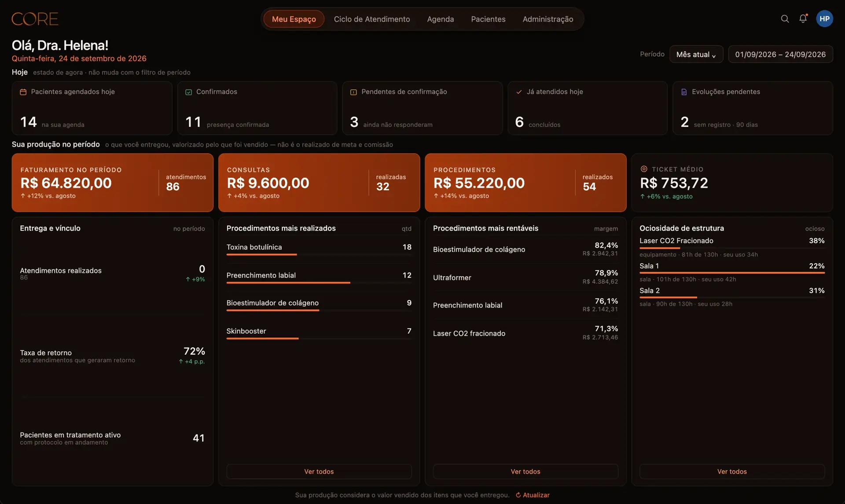Click the CORE logo

coord(35,19)
